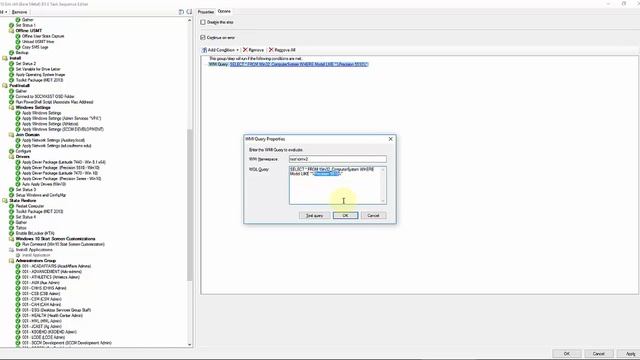
Task: Select the Join Domain group folder icon
Action: (11, 135)
